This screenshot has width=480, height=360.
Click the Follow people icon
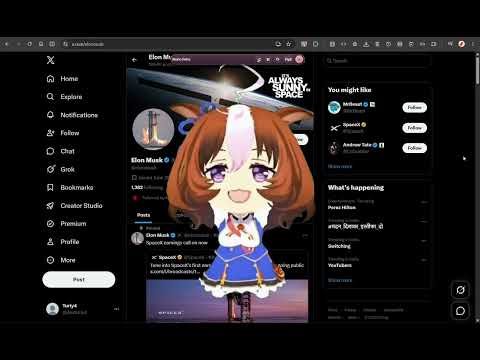click(50, 133)
